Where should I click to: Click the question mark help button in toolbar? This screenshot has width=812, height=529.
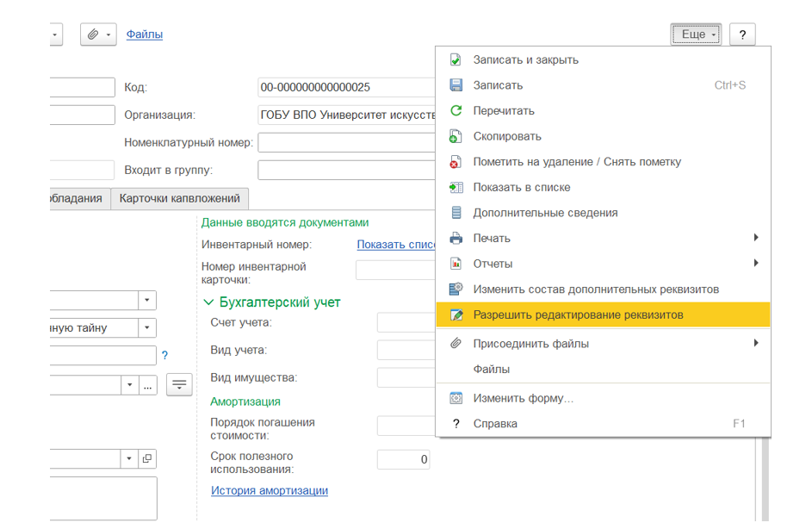click(x=742, y=34)
